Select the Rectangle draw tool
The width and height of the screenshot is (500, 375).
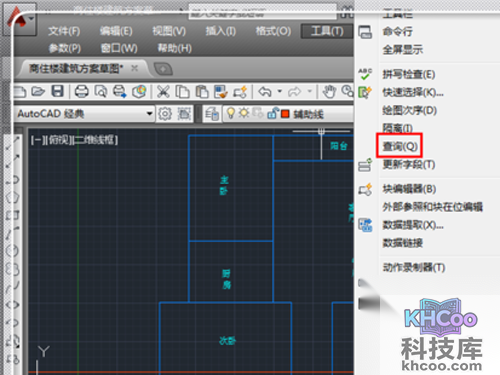coord(13,215)
